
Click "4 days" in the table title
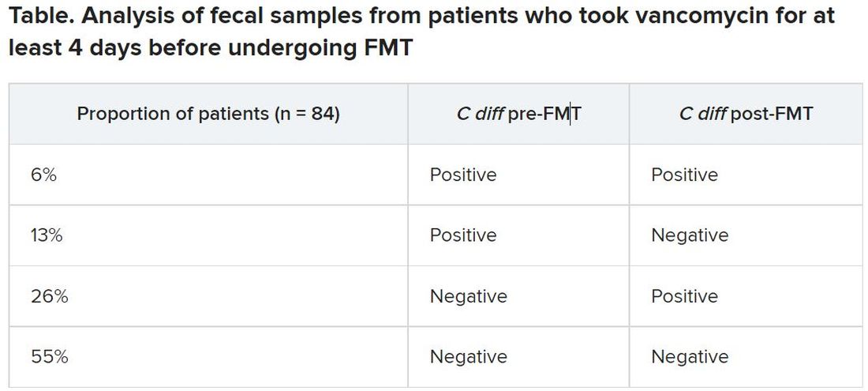pos(100,47)
